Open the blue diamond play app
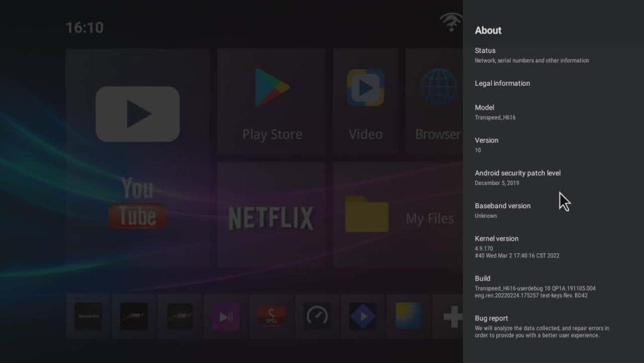This screenshot has height=363, width=644. pyautogui.click(x=363, y=316)
